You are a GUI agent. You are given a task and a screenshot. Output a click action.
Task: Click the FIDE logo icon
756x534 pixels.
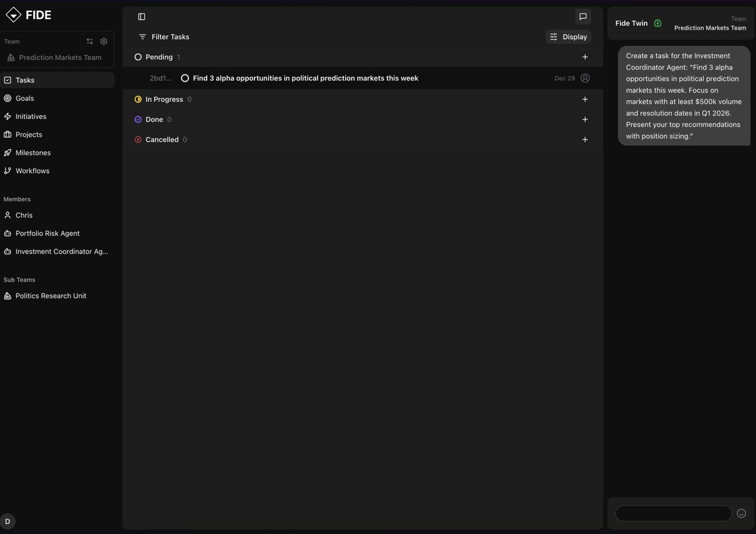[x=13, y=14]
